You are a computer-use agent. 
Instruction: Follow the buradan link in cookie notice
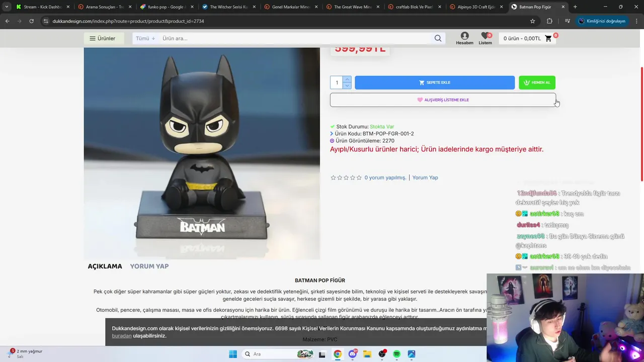tap(122, 336)
